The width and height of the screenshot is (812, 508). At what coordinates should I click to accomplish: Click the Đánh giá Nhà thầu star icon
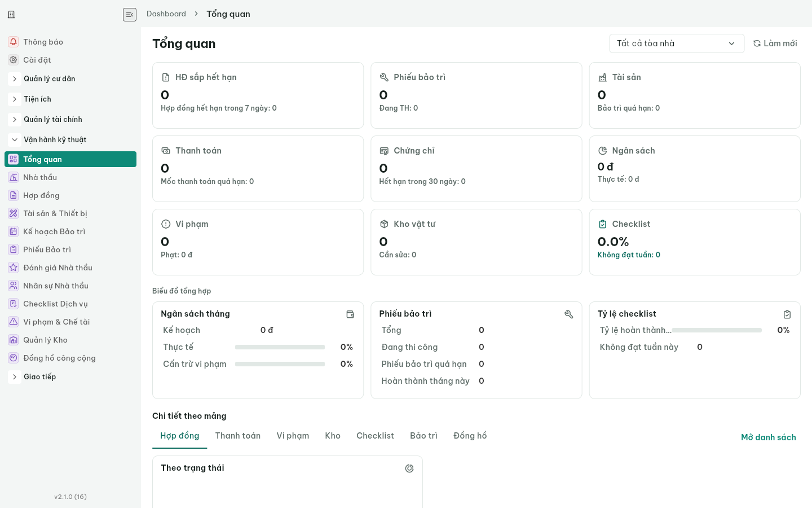14,268
